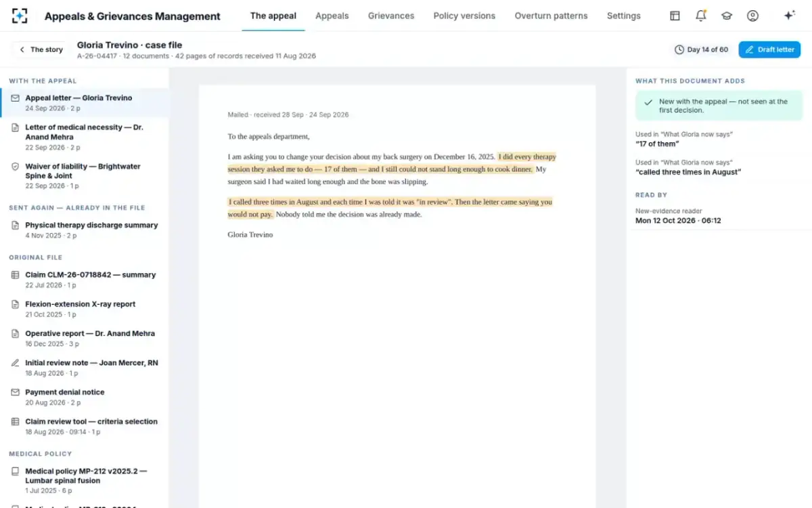Click the "ORIGINAL FILE" section header
This screenshot has width=812, height=508.
coord(35,257)
